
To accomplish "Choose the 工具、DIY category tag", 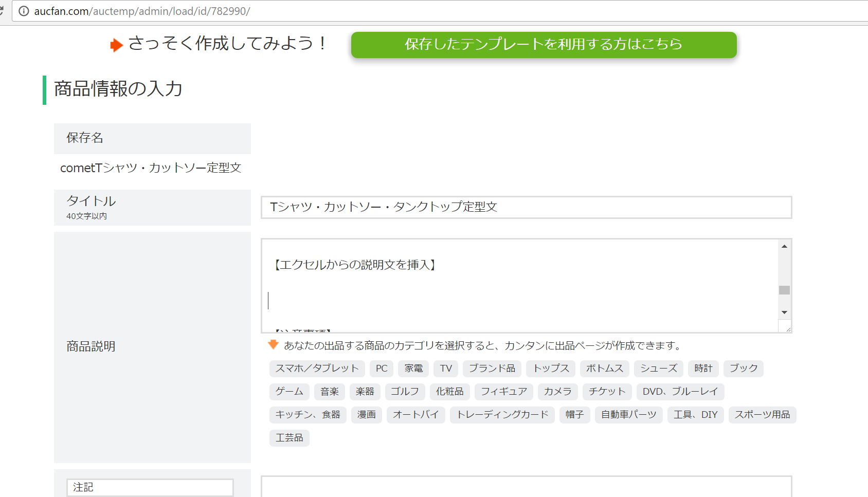I will pos(696,415).
